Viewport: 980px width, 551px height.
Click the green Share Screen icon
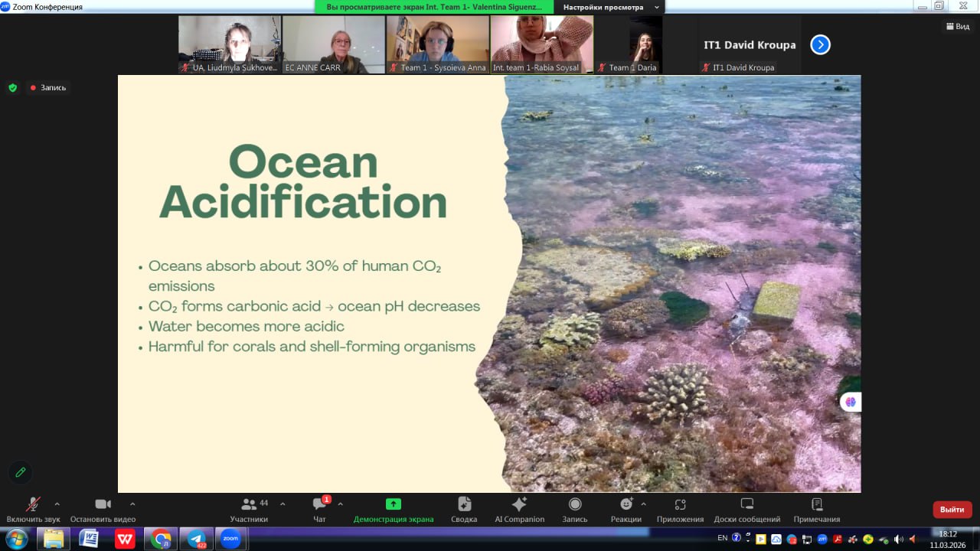coord(393,504)
